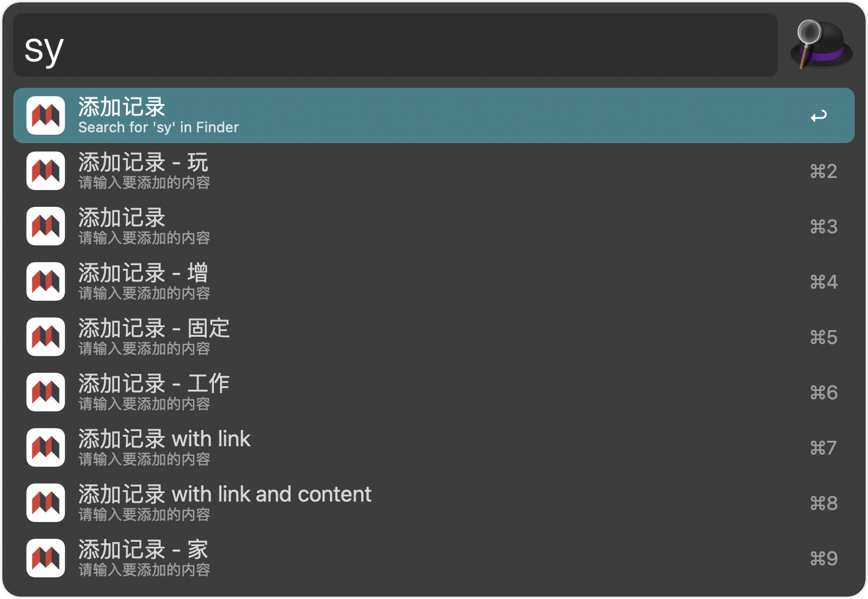Click the icon for with link and content
The height and width of the screenshot is (599, 868).
(x=46, y=503)
